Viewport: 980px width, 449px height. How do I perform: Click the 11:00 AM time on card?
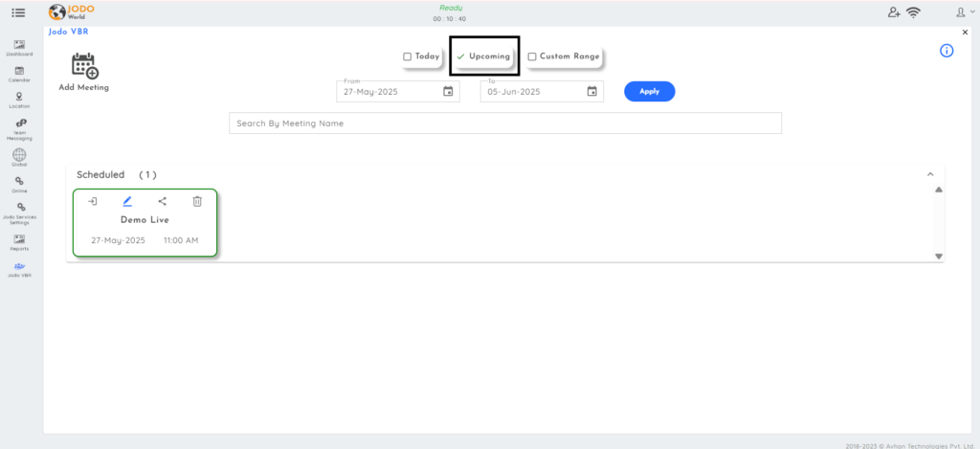pyautogui.click(x=181, y=240)
